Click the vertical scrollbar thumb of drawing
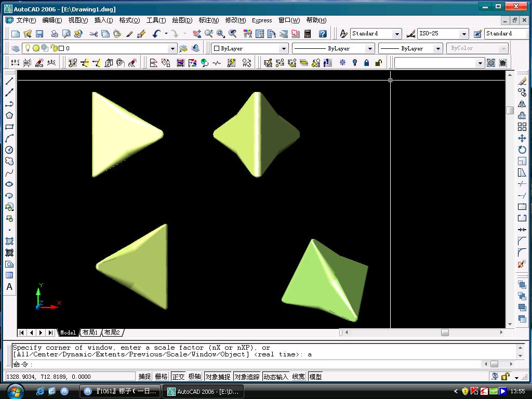 coord(510,111)
